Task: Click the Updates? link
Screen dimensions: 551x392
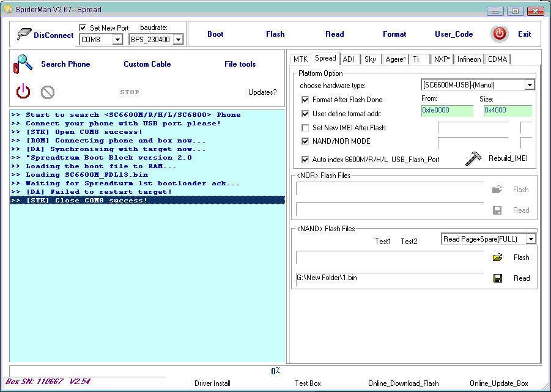Action: (262, 92)
